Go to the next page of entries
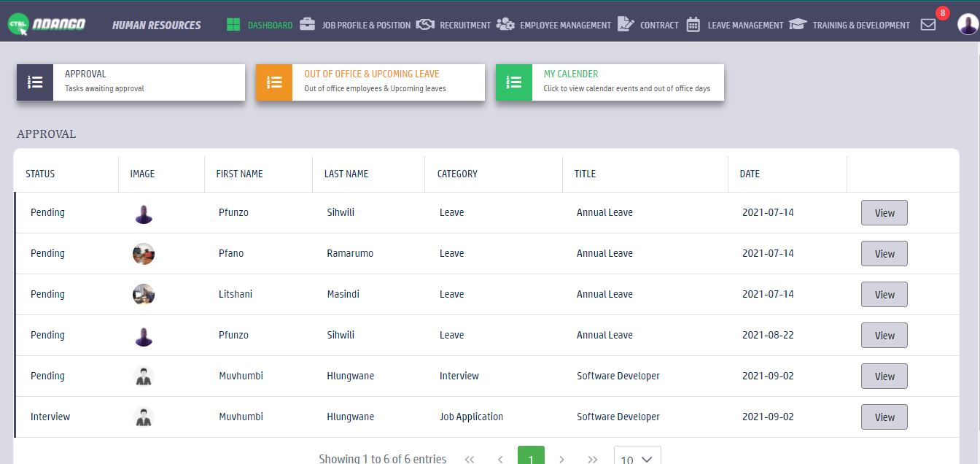980x464 pixels. 561,459
